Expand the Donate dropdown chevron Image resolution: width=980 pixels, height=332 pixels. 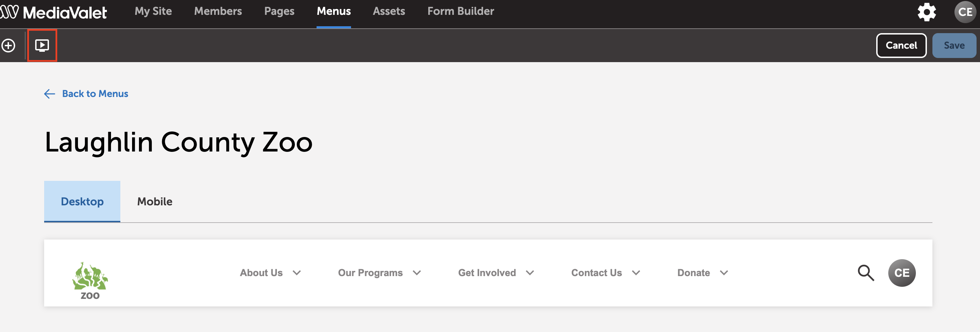coord(724,273)
